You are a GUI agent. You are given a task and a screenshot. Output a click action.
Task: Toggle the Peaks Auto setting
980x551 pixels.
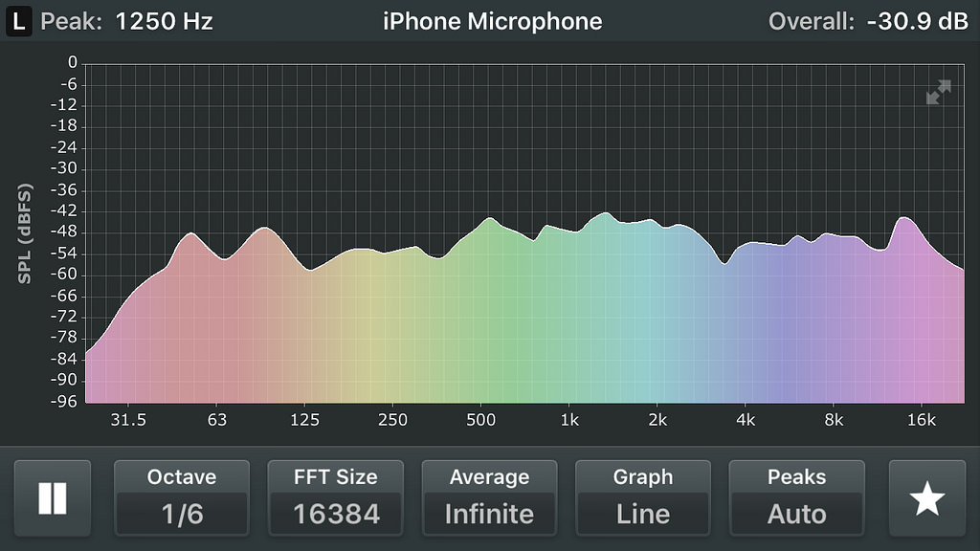tap(796, 498)
